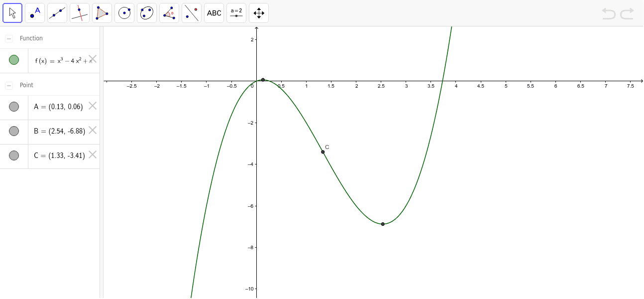Click the x-axis tick label 2.5
This screenshot has width=644, height=299.
pos(381,86)
